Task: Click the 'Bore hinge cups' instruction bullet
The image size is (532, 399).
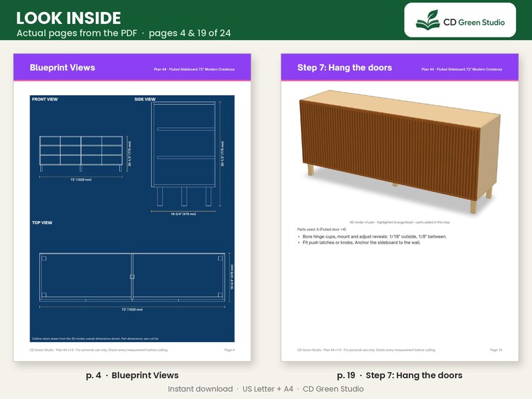Action: [x=375, y=236]
